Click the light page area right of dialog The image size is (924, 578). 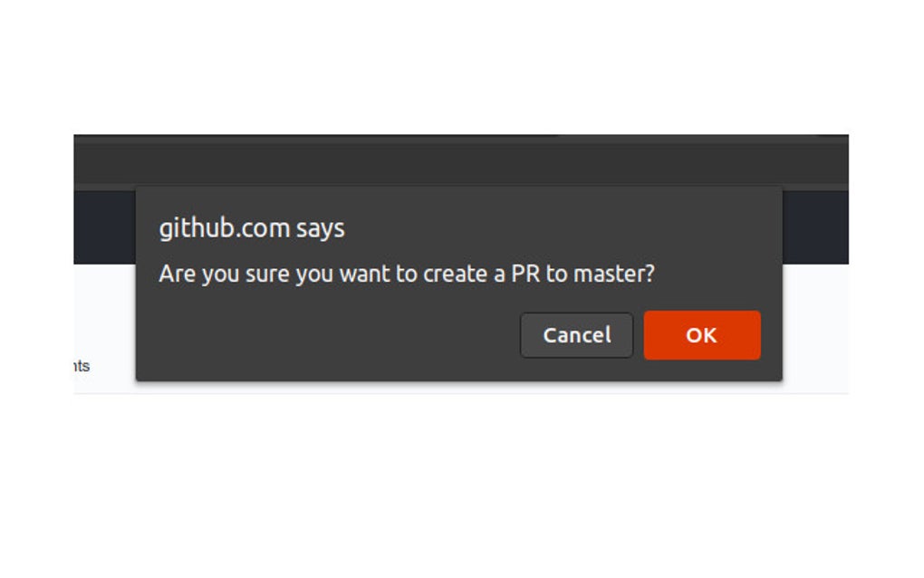click(815, 328)
